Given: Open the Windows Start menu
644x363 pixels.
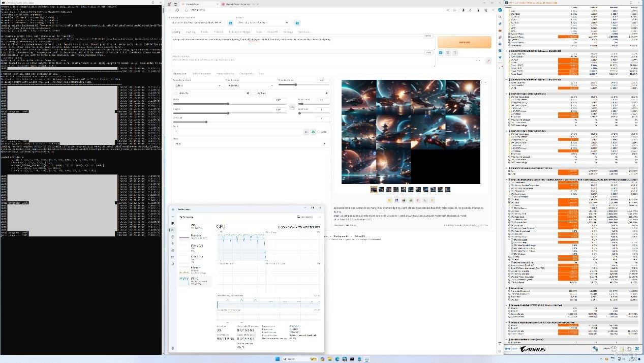Looking at the screenshot, I should pyautogui.click(x=278, y=359).
